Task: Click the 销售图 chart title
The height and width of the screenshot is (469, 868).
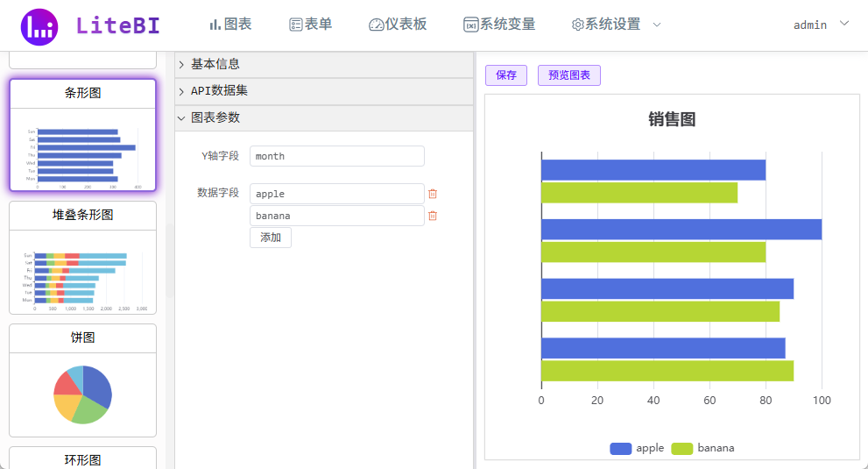Action: pos(672,119)
